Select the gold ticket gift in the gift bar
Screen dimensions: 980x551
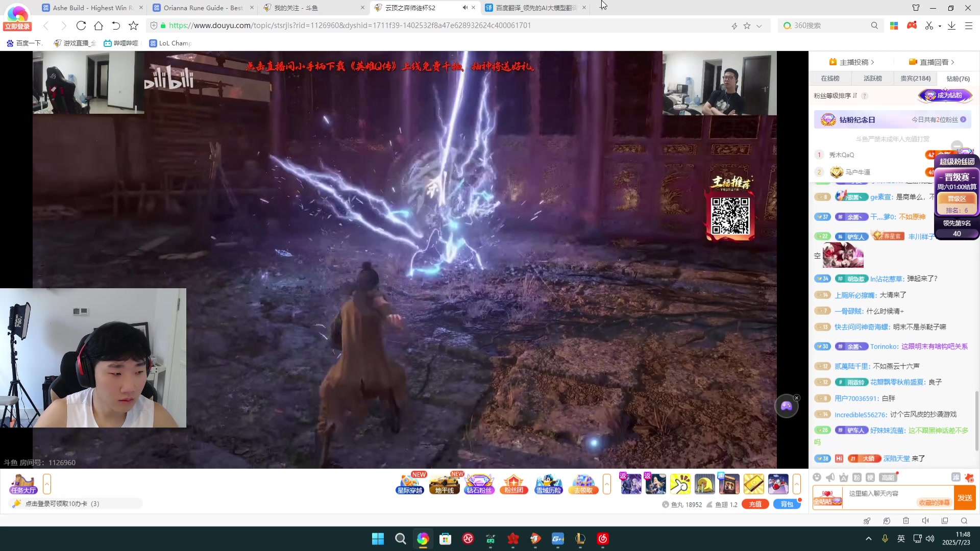pyautogui.click(x=753, y=484)
